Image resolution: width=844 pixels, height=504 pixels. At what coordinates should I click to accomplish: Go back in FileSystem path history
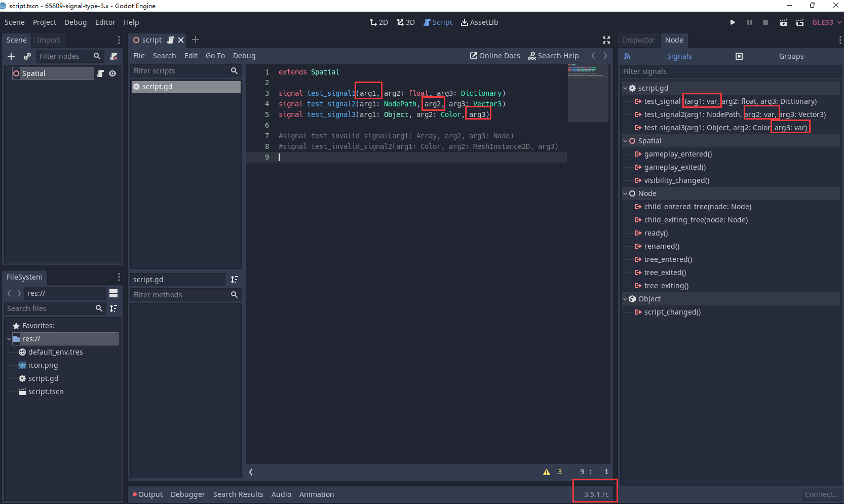[x=9, y=293]
